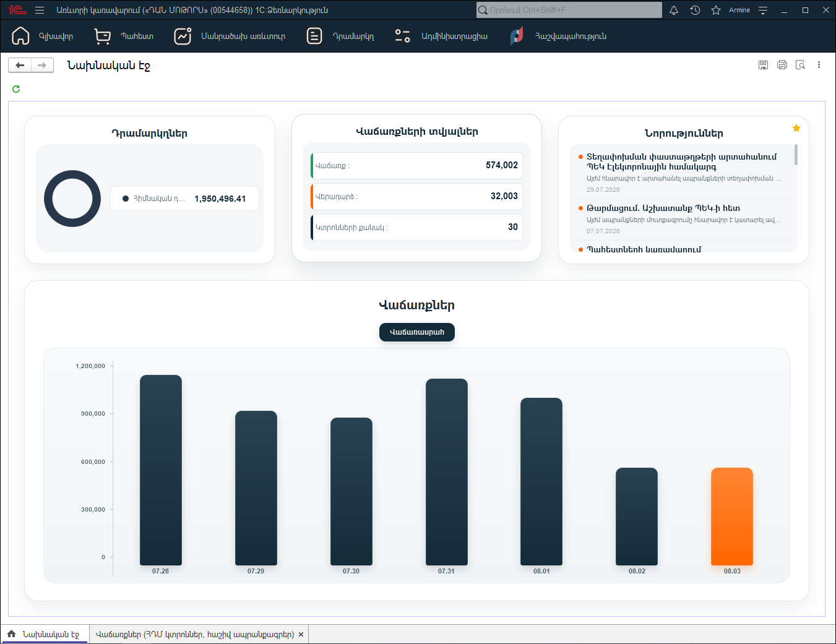Open favorites star in the title bar

coord(716,10)
